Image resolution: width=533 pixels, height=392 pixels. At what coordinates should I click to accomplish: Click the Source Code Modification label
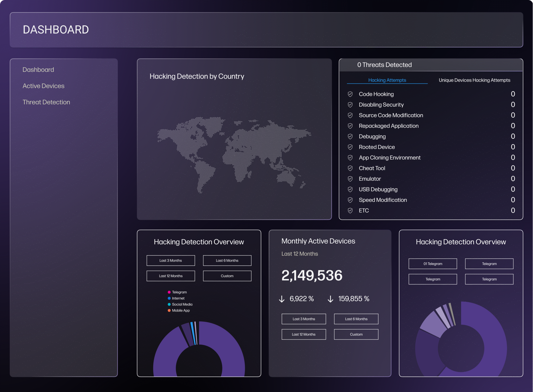pos(391,115)
